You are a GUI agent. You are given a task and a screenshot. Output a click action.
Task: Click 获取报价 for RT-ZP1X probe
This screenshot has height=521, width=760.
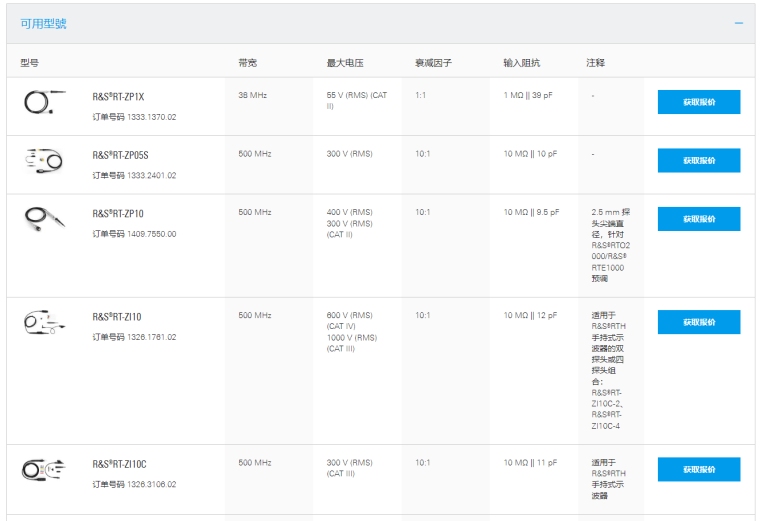[x=698, y=102]
